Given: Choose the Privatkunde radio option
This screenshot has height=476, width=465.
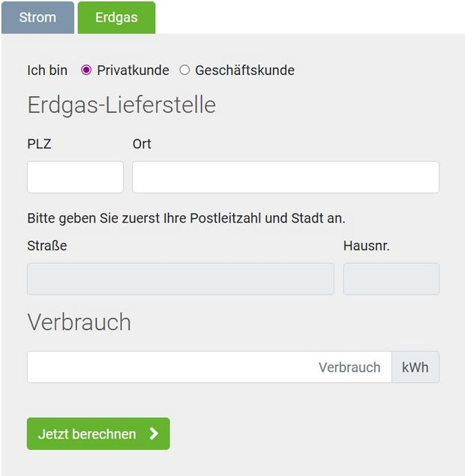Looking at the screenshot, I should click(86, 70).
